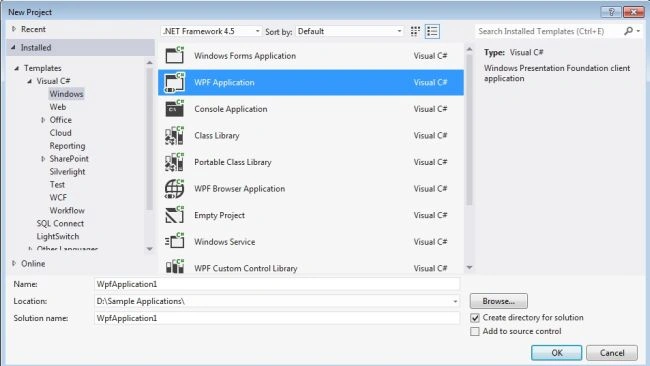Screen dimensions: 650x366
Task: Select the WPF Browser Application row text
Action: pos(240,189)
